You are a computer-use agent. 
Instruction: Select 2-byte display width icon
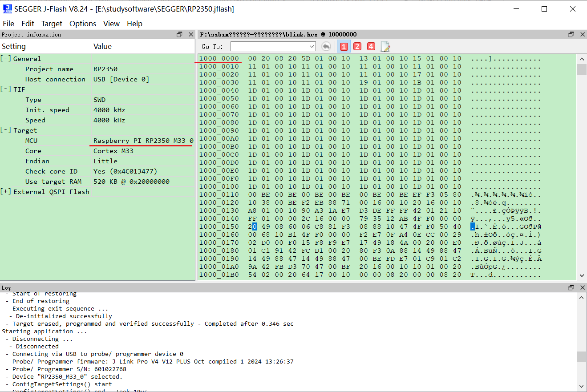pyautogui.click(x=357, y=46)
